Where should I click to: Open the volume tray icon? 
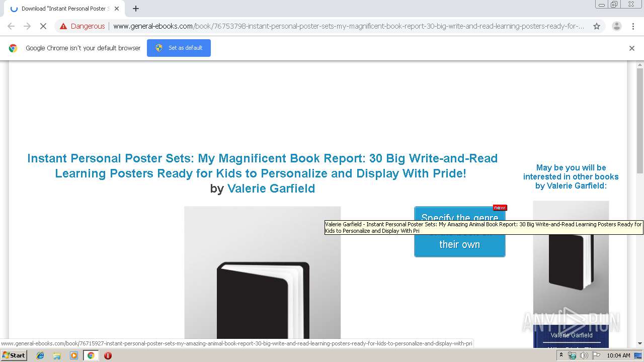584,355
